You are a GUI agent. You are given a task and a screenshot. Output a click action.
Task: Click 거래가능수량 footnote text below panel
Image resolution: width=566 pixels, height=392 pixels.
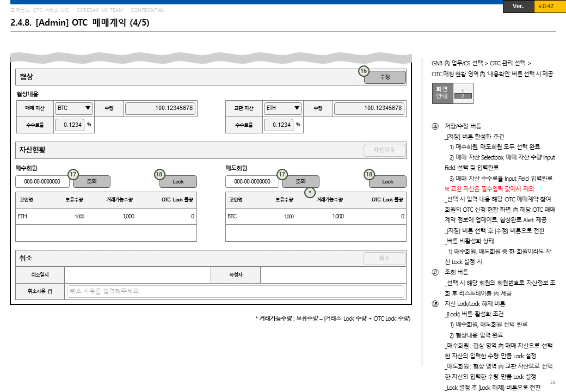pyautogui.click(x=333, y=318)
